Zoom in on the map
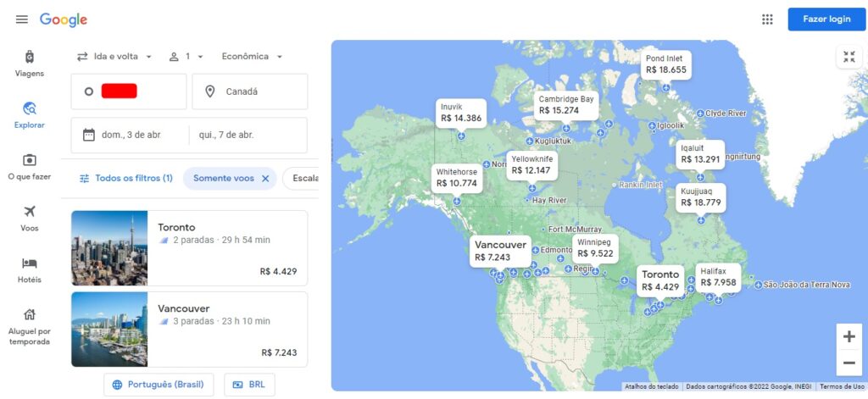868x399 pixels. pos(849,336)
